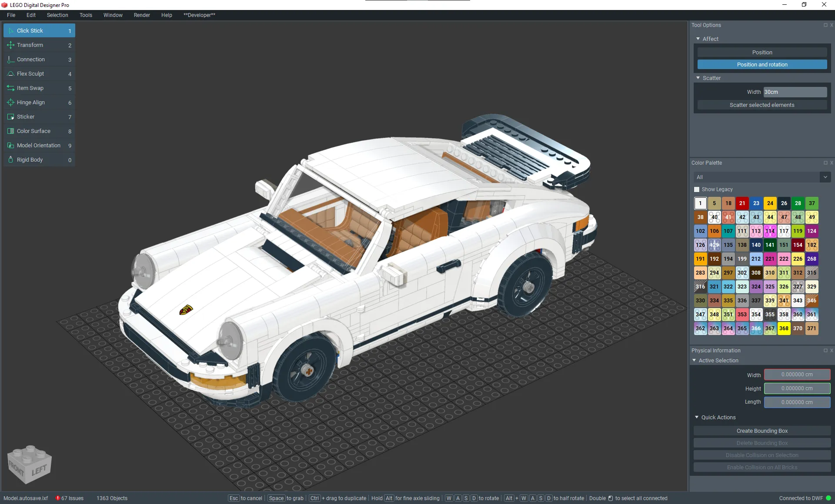This screenshot has width=835, height=504.
Task: Click the view orientation cube
Action: pos(30,464)
